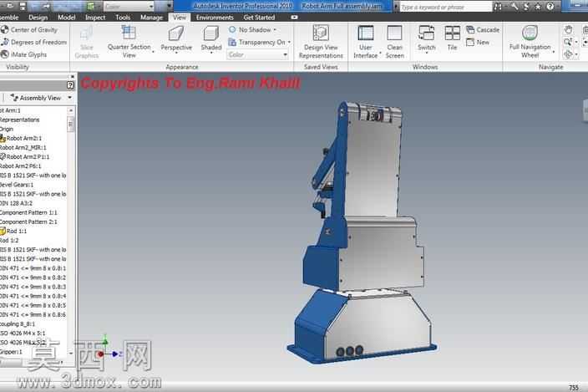Select DIN 128 A3:2 in the tree
This screenshot has width=588, height=392.
pyautogui.click(x=16, y=203)
